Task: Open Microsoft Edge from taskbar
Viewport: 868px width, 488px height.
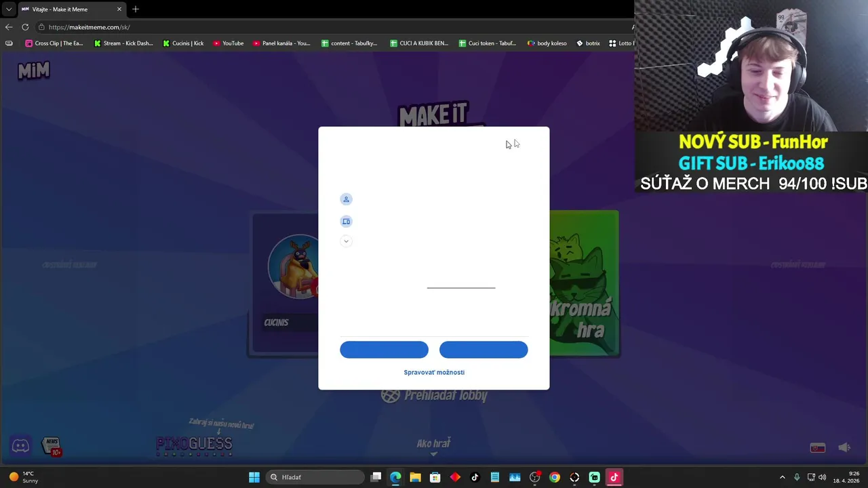Action: [x=395, y=477]
